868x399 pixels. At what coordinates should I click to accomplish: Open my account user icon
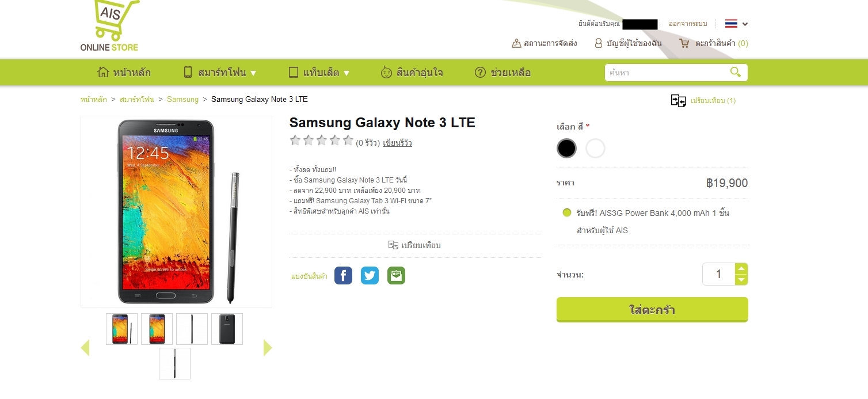click(x=599, y=43)
